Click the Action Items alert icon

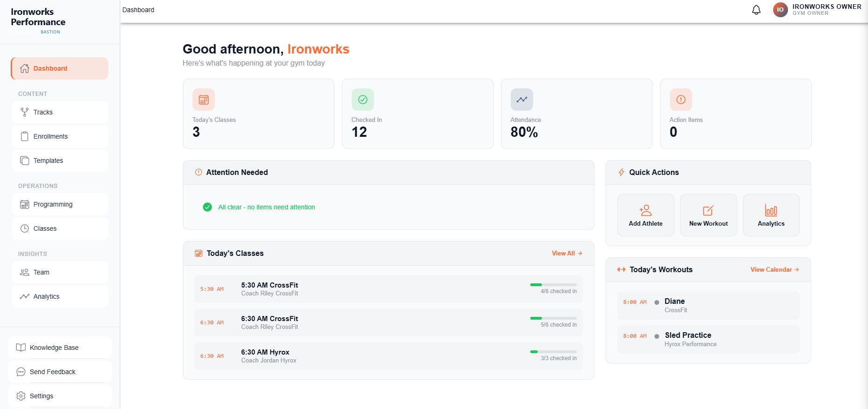pos(681,100)
